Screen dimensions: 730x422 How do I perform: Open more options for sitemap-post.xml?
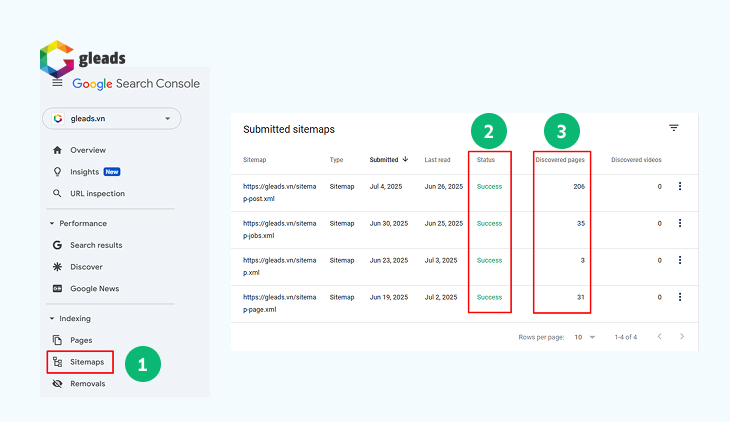[680, 186]
